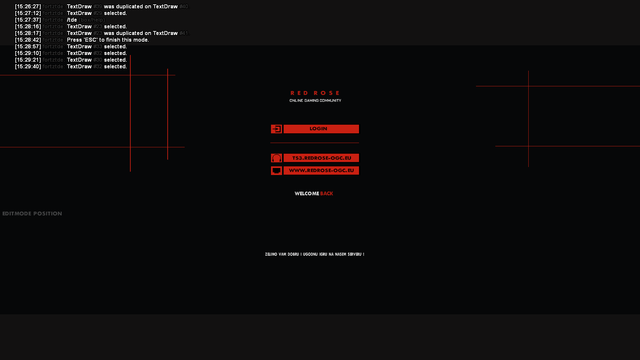The width and height of the screenshot is (640, 360).
Task: Click the chat line at 15:29:21
Action: [x=71, y=60]
